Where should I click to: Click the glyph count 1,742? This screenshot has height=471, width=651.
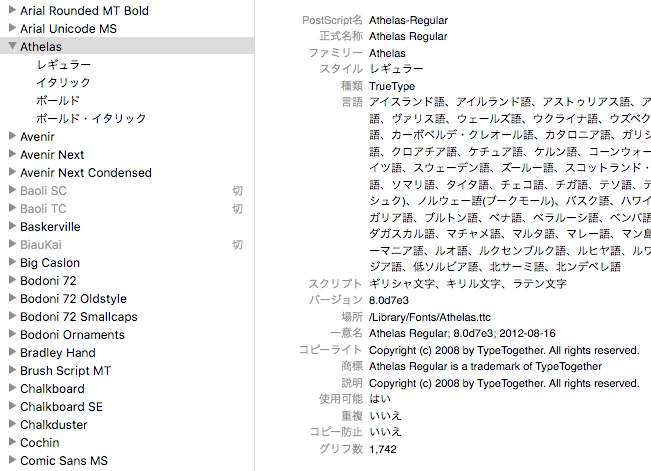383,449
